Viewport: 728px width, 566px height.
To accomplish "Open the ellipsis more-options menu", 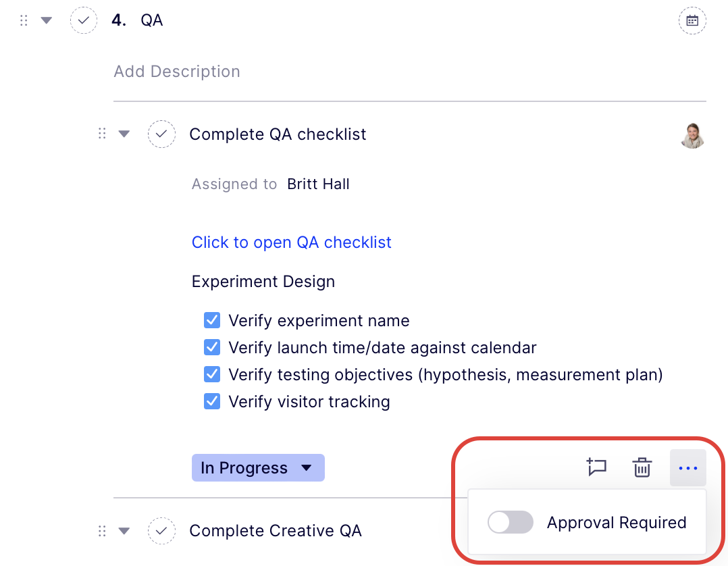I will (x=687, y=467).
